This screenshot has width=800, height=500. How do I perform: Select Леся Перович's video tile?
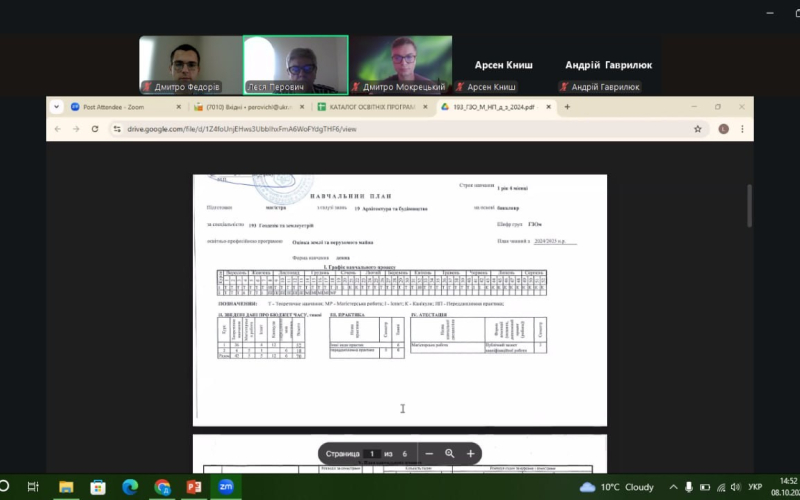tap(295, 65)
